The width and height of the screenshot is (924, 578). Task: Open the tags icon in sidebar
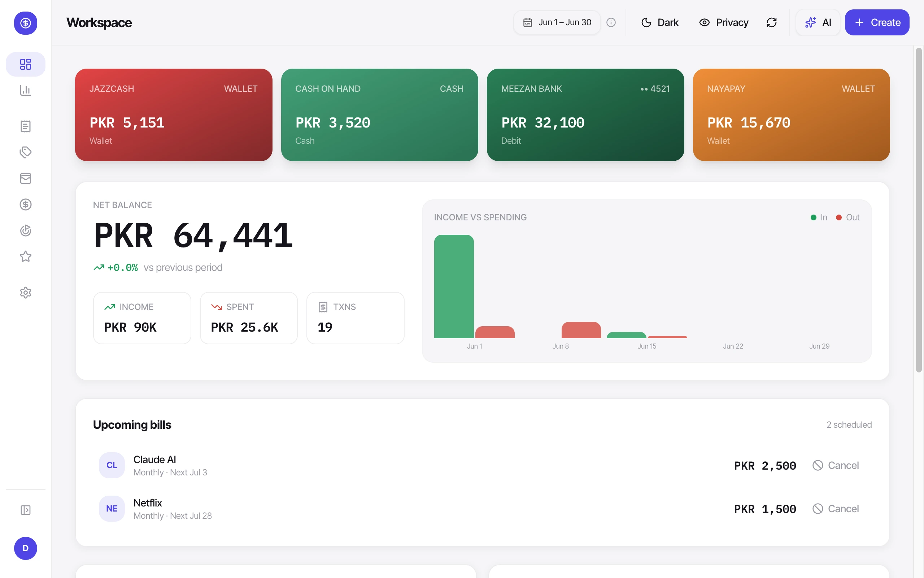26,152
